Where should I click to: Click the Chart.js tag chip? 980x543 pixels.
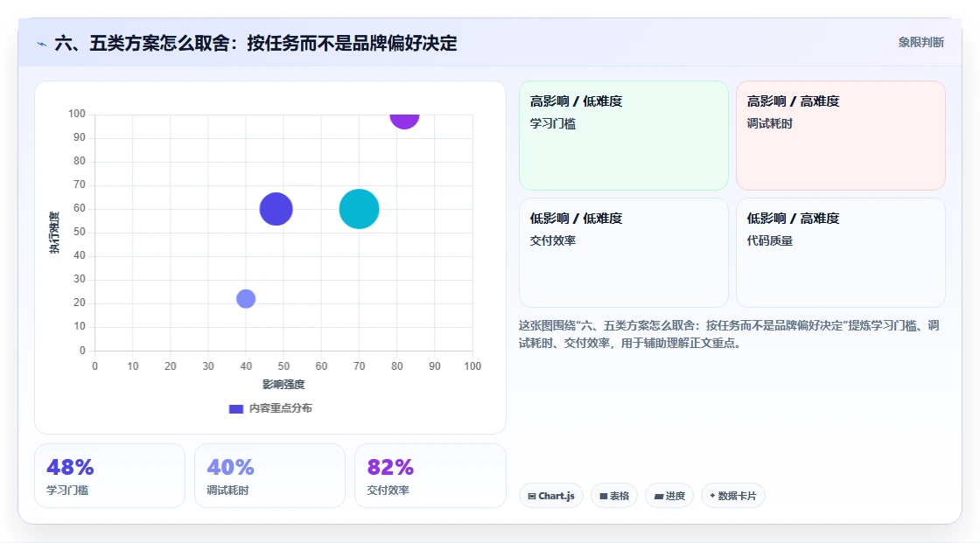551,496
